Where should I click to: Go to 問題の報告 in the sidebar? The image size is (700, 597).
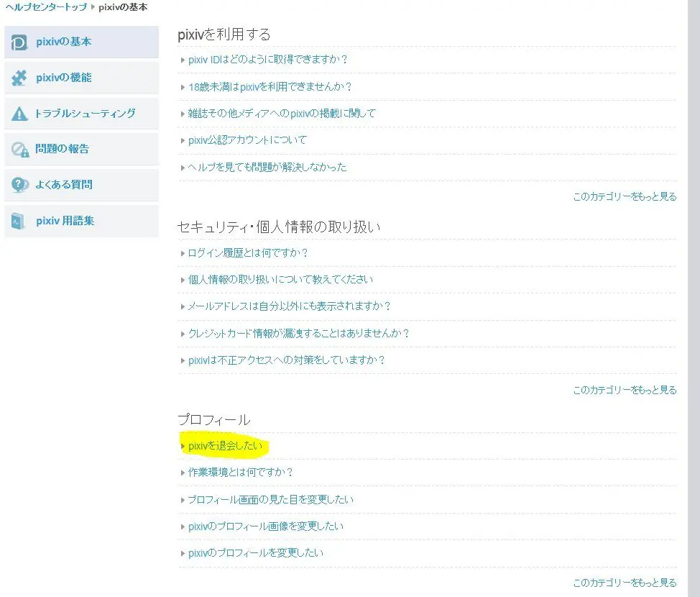(x=81, y=149)
